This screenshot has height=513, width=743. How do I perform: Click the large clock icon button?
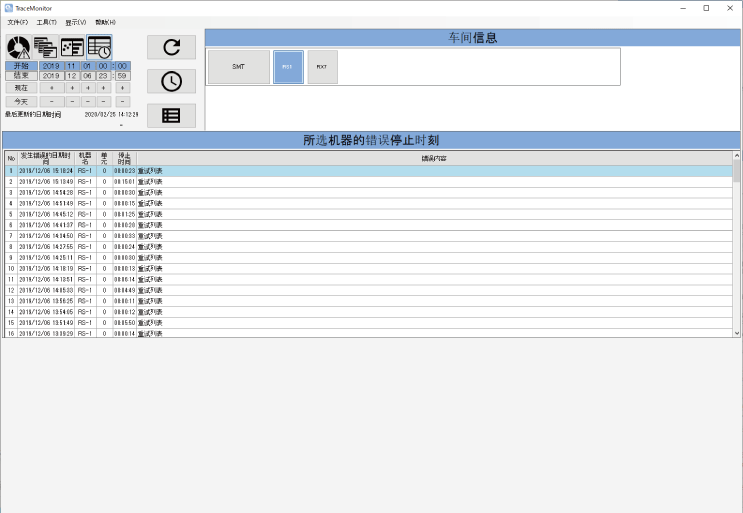[x=171, y=81]
